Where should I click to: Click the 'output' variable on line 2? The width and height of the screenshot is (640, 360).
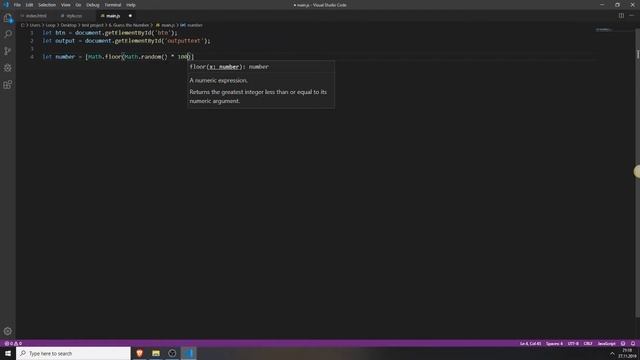coord(65,41)
